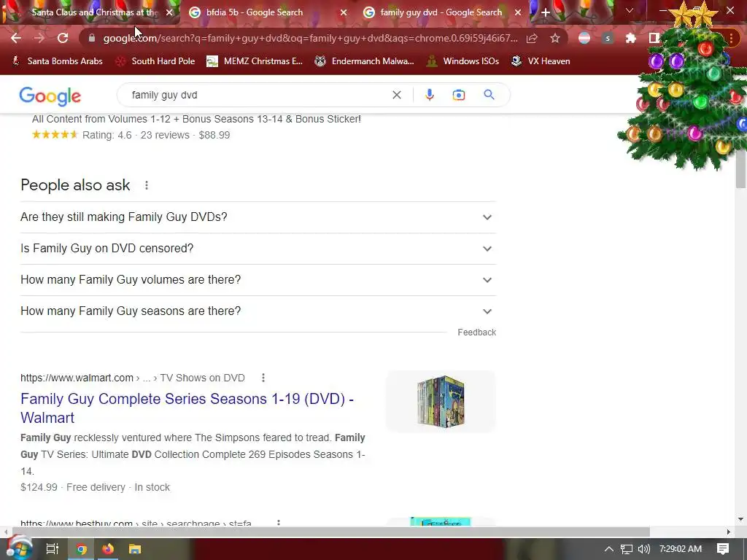Open network settings in system tray
This screenshot has width=747, height=560.
[x=627, y=549]
